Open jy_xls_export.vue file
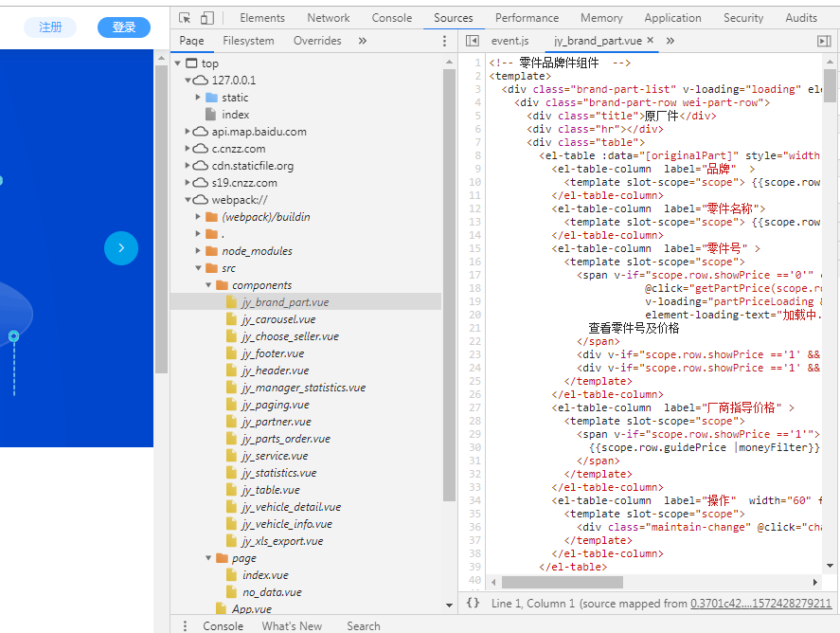The height and width of the screenshot is (633, 840). coord(282,541)
